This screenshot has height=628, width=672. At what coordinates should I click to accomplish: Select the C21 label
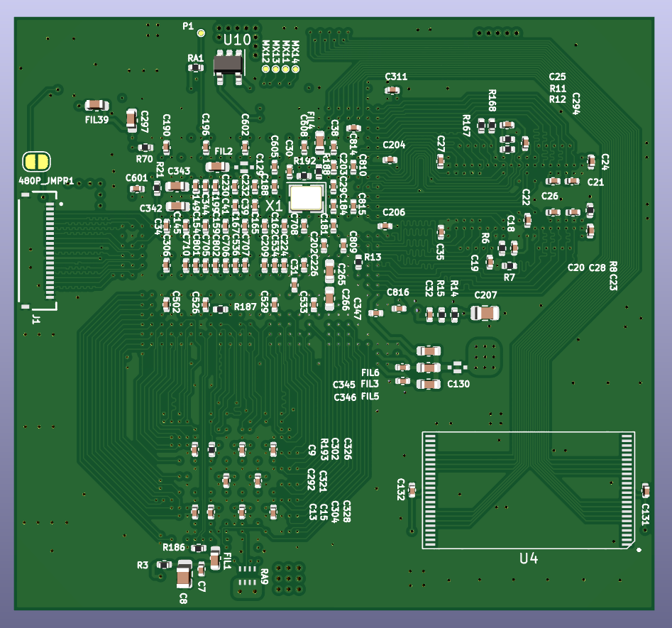point(595,182)
